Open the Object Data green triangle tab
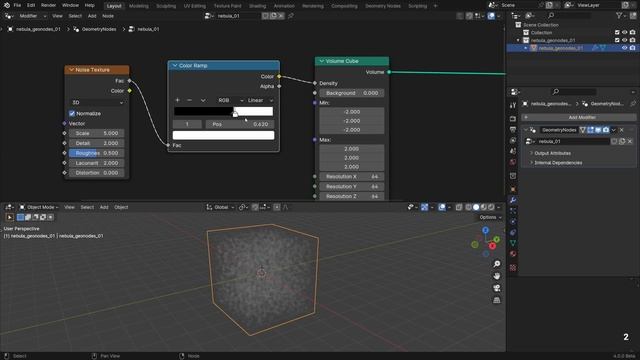 [513, 243]
